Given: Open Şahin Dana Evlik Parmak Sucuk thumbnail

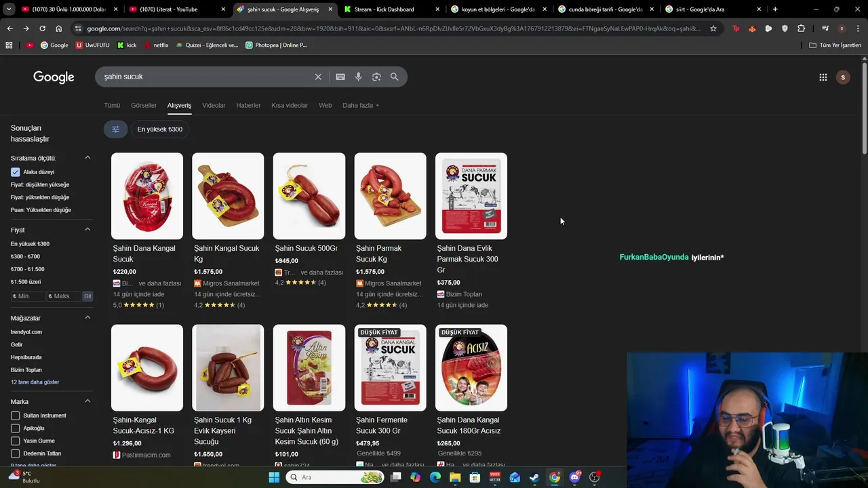Looking at the screenshot, I should 471,196.
